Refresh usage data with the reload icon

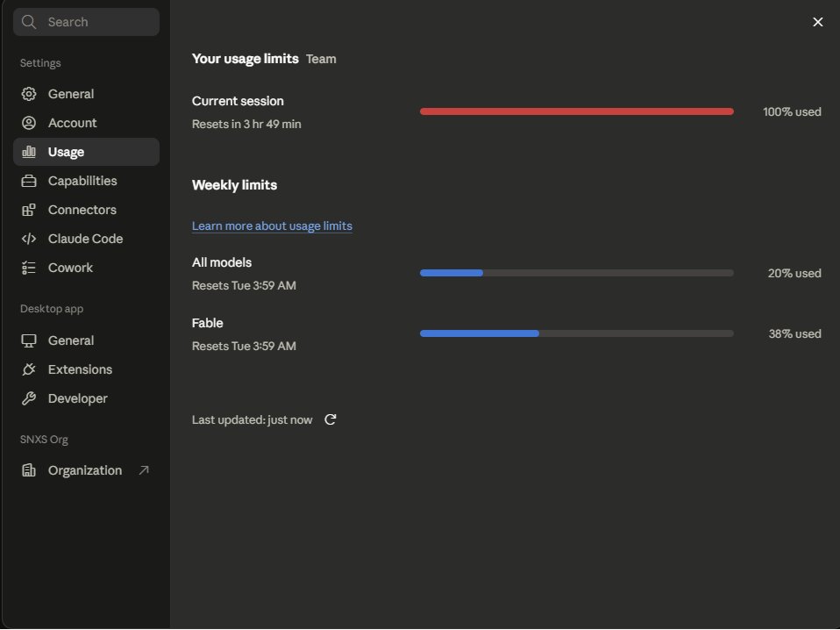(x=331, y=419)
